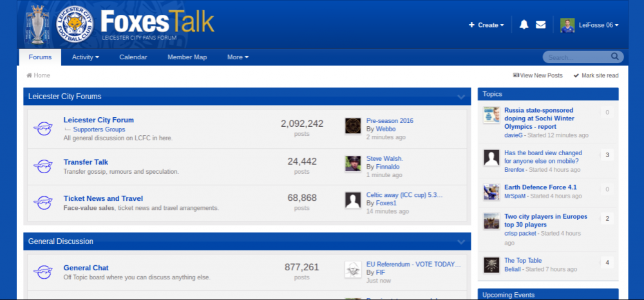Collapse the Leicester City Forums section chevron
The height and width of the screenshot is (300, 644).
tap(461, 97)
